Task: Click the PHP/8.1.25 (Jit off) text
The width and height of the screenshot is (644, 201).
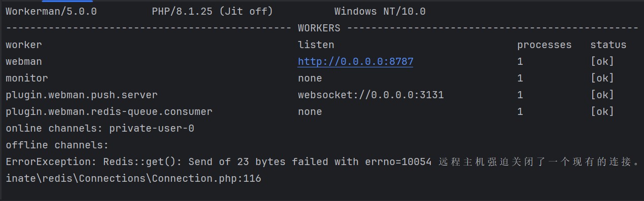Action: [x=212, y=11]
